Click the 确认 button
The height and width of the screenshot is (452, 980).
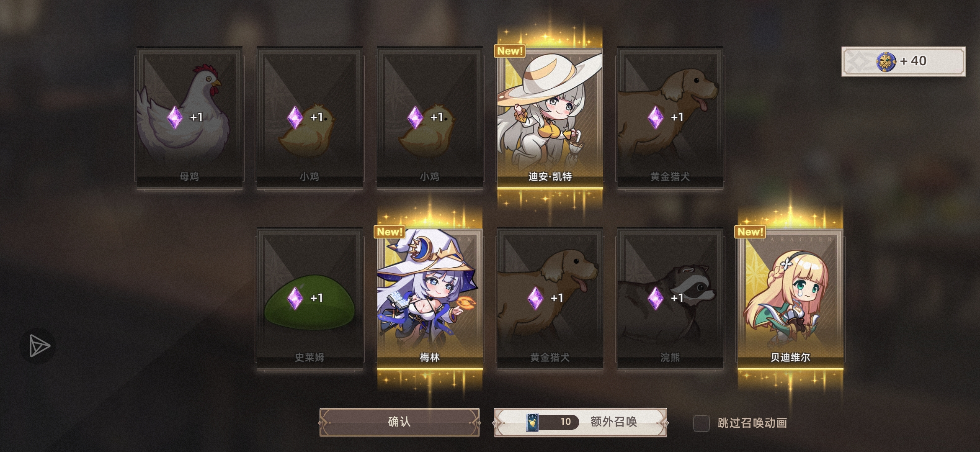(x=399, y=422)
